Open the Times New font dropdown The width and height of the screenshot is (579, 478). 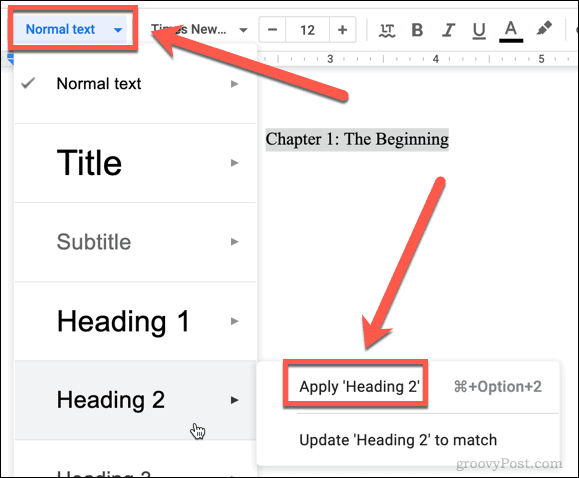199,30
